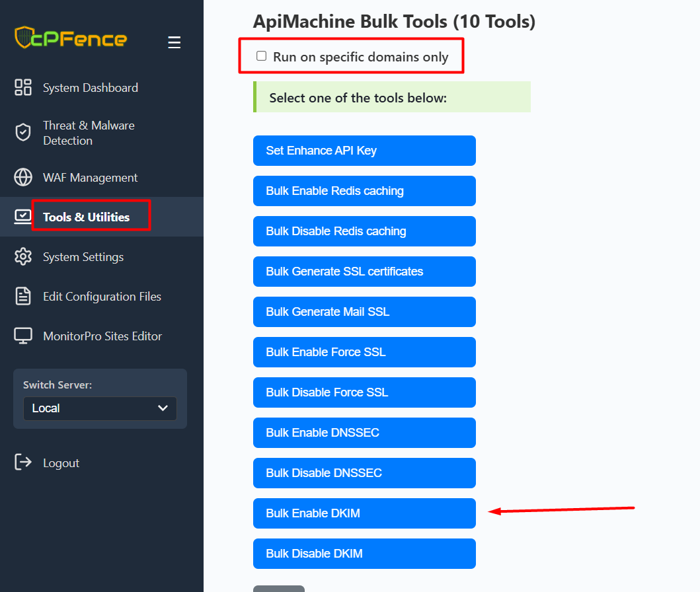Click Set Enhance API Key button
The width and height of the screenshot is (700, 592).
[x=364, y=151]
